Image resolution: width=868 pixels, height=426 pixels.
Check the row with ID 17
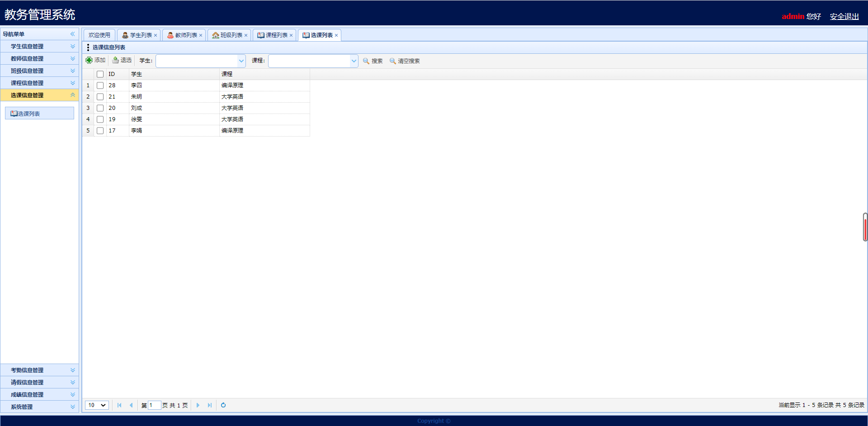point(100,131)
